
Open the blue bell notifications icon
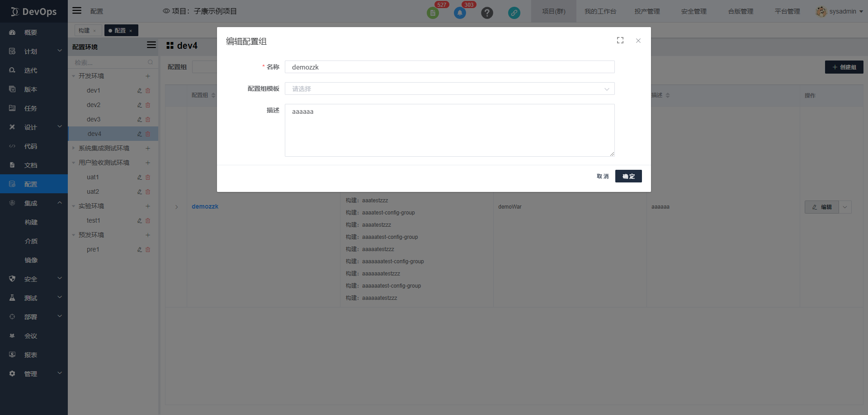460,13
